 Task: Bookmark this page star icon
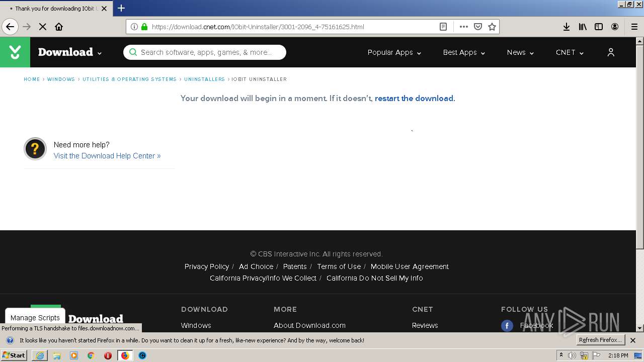492,27
